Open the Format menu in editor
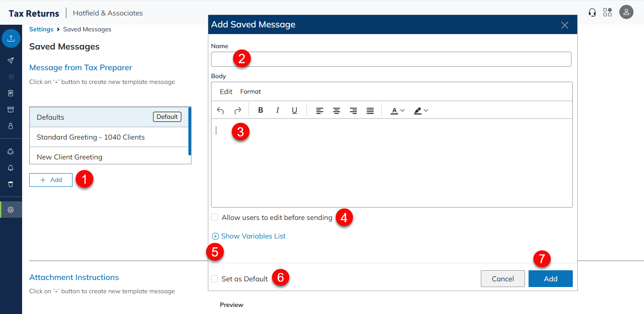The image size is (644, 314). [250, 91]
